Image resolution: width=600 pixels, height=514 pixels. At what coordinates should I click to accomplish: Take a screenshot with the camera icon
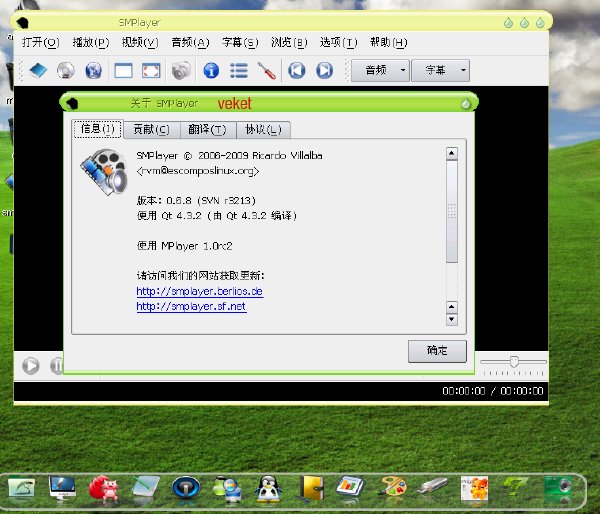tap(181, 70)
